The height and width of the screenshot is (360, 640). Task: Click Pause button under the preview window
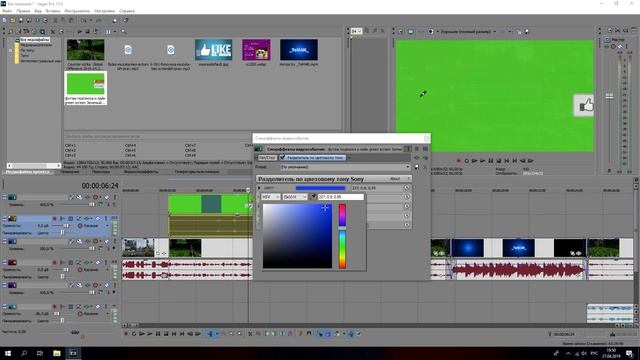491,161
